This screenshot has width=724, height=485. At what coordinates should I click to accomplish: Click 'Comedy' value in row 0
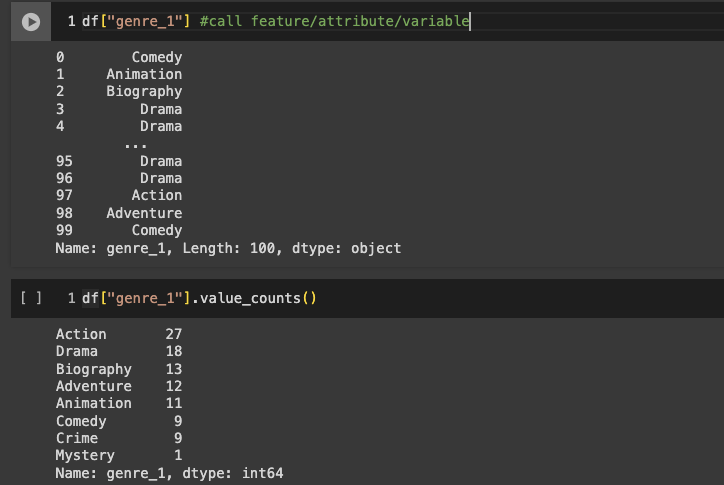coord(157,57)
